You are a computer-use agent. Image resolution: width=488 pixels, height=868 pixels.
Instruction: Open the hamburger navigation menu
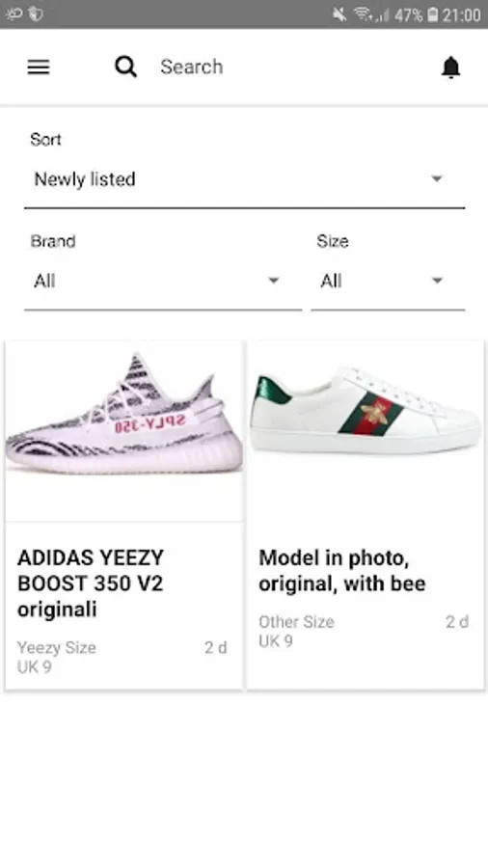[39, 67]
